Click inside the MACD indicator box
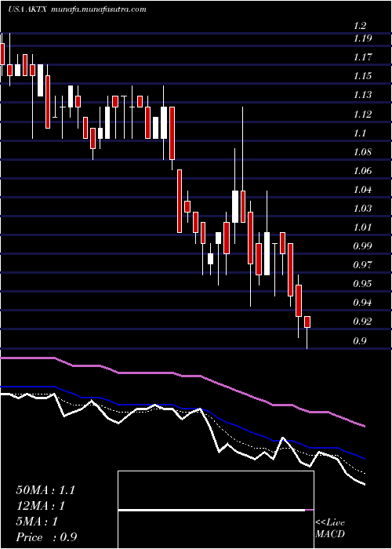The image size is (392, 549). [x=216, y=510]
